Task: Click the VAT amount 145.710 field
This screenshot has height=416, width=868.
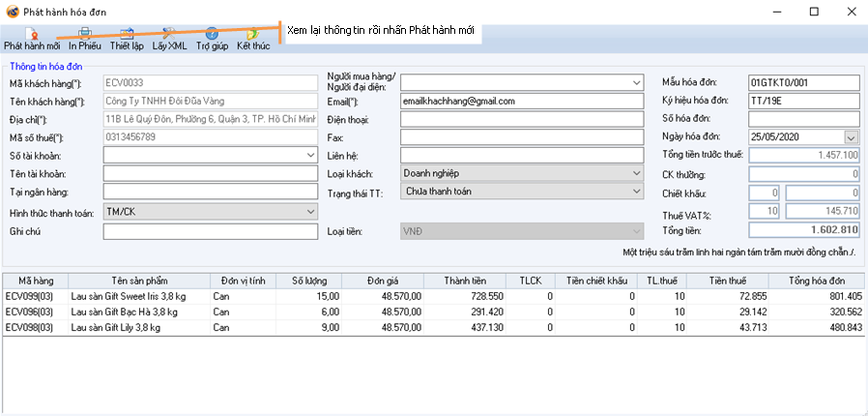Action: pyautogui.click(x=823, y=211)
